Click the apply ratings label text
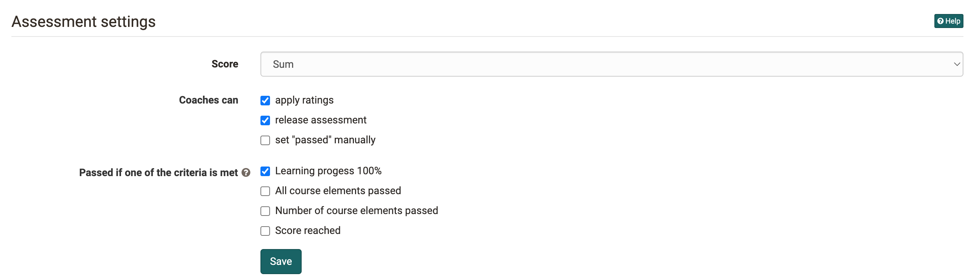This screenshot has height=280, width=980. (x=304, y=100)
